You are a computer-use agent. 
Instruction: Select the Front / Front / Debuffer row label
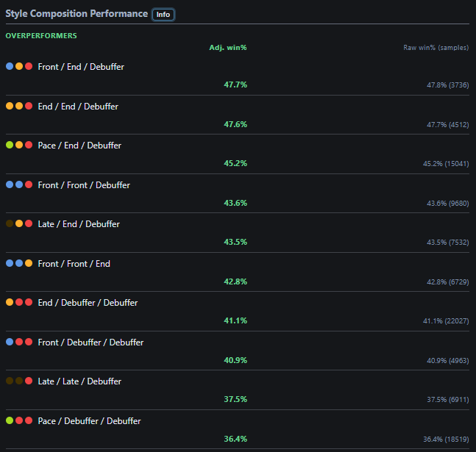84,185
